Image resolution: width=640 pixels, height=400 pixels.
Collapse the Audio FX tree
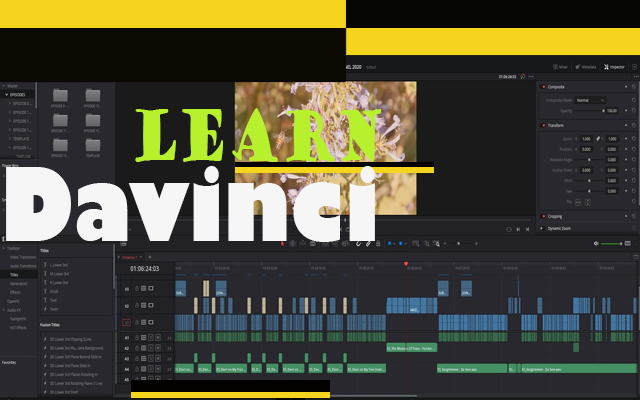(4, 310)
